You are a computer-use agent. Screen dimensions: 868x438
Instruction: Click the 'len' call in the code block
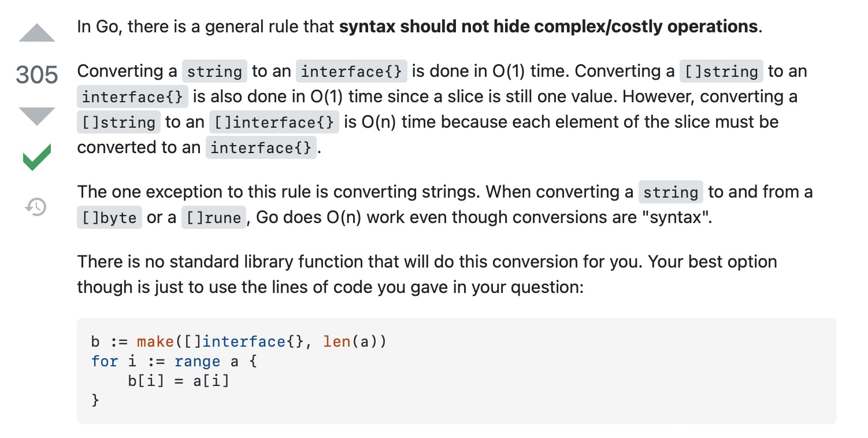point(337,342)
